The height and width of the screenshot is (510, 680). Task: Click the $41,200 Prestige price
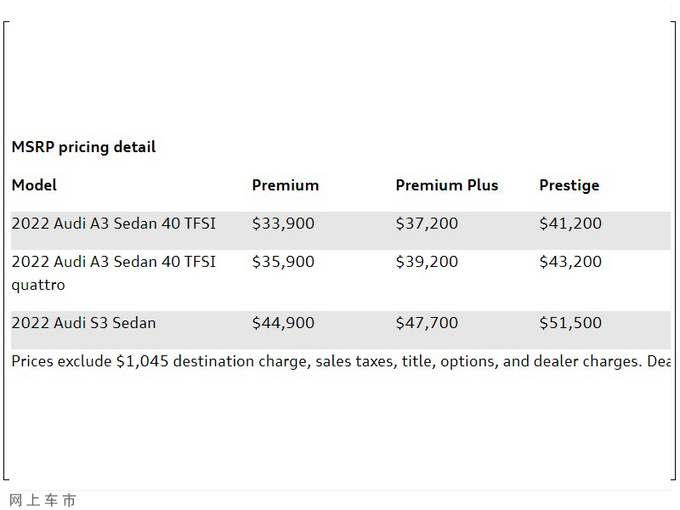[x=570, y=223]
